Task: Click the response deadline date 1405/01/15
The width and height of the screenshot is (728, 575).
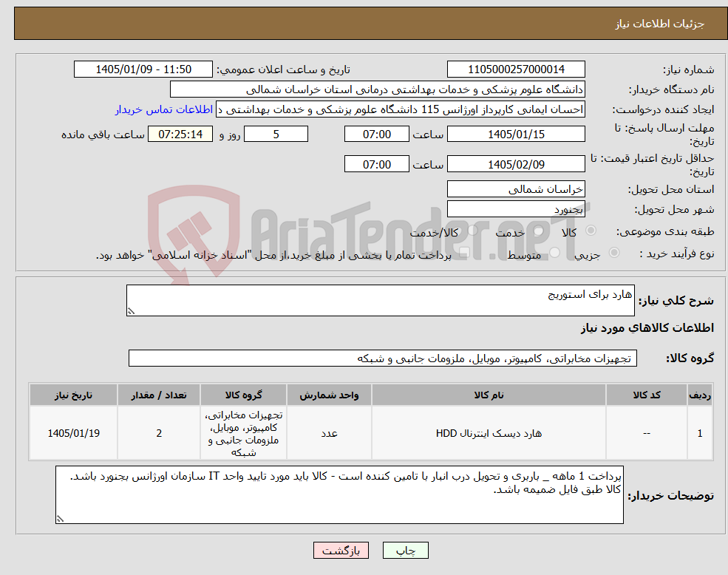Action: 516,135
